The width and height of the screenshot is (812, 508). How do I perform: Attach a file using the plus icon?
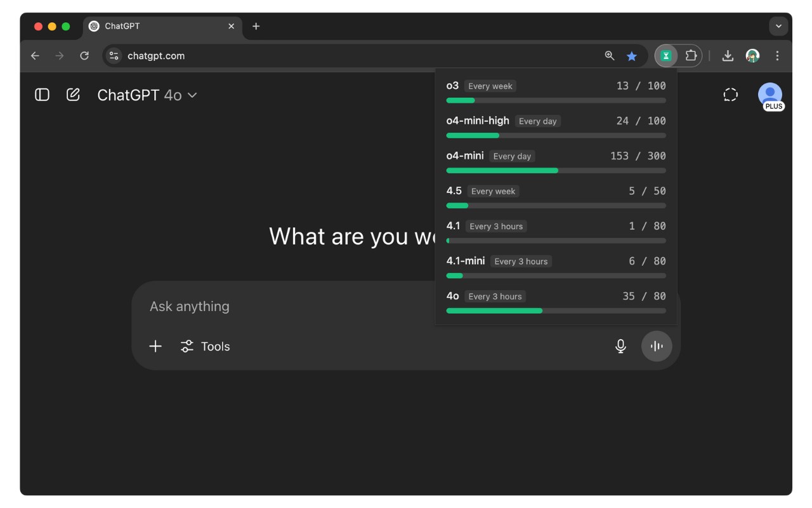pos(155,346)
